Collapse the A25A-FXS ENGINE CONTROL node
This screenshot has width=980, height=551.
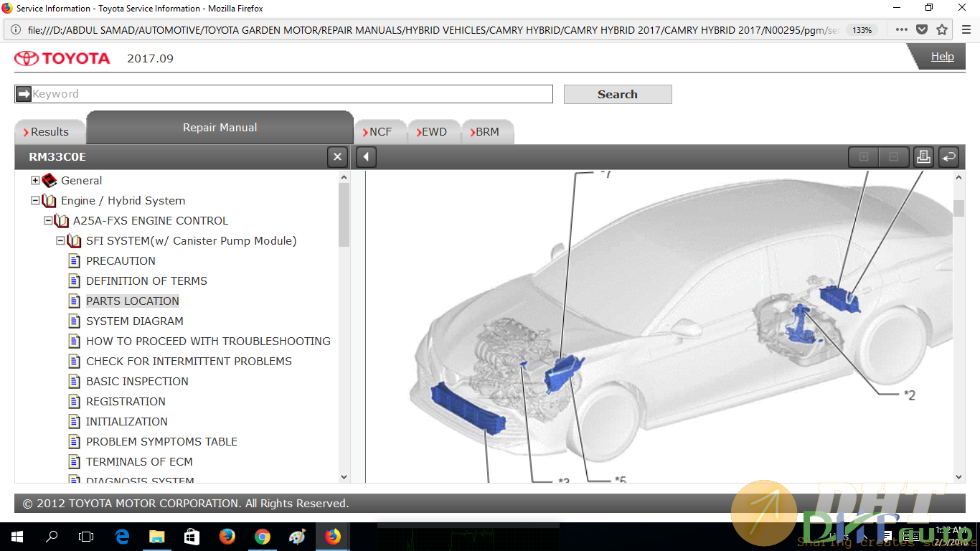tap(47, 221)
